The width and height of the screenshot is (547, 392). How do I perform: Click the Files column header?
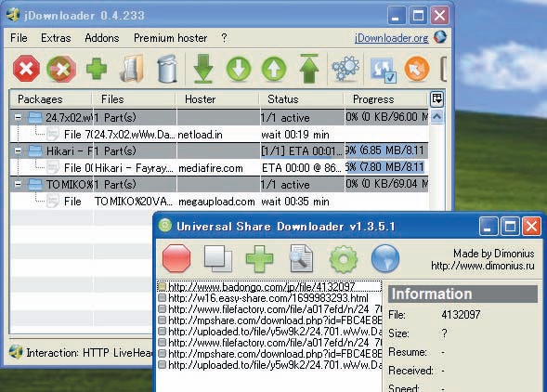134,99
